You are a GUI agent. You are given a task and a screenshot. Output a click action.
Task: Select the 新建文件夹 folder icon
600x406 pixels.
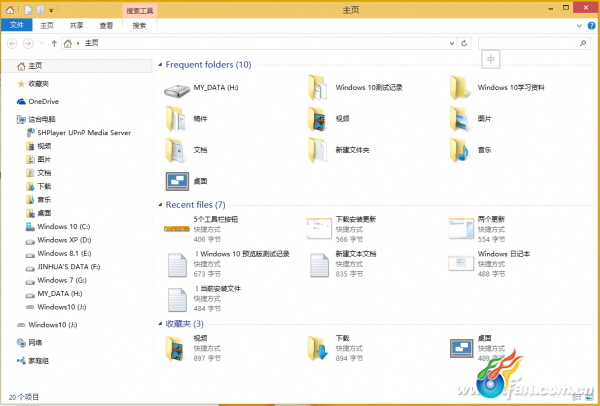(x=318, y=150)
